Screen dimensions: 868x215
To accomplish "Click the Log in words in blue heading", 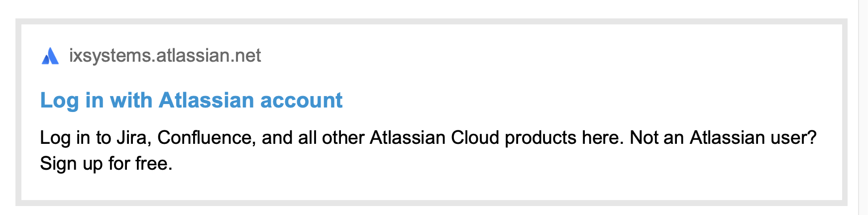I will pos(72,101).
